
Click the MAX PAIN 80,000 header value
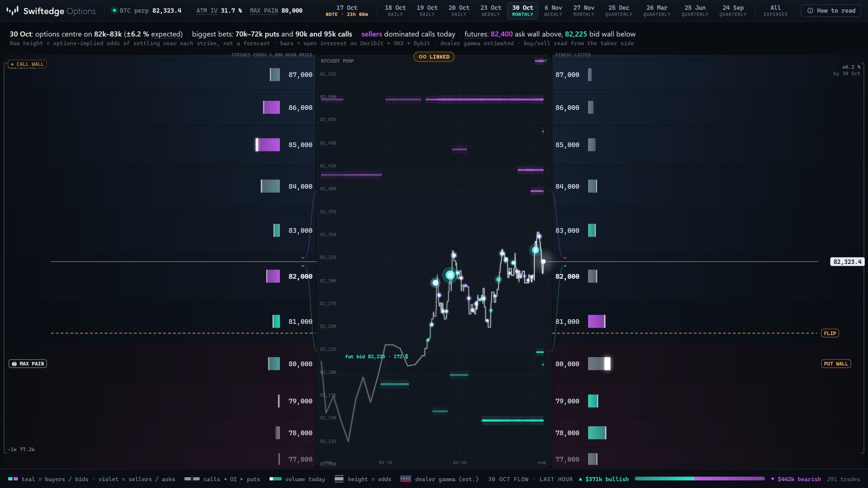pyautogui.click(x=276, y=10)
